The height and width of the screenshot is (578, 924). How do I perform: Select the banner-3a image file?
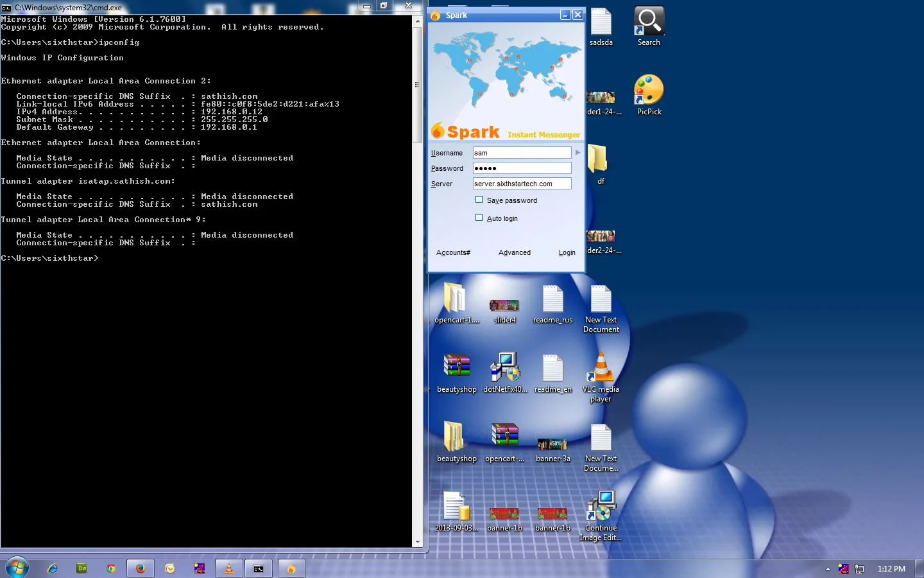[552, 444]
